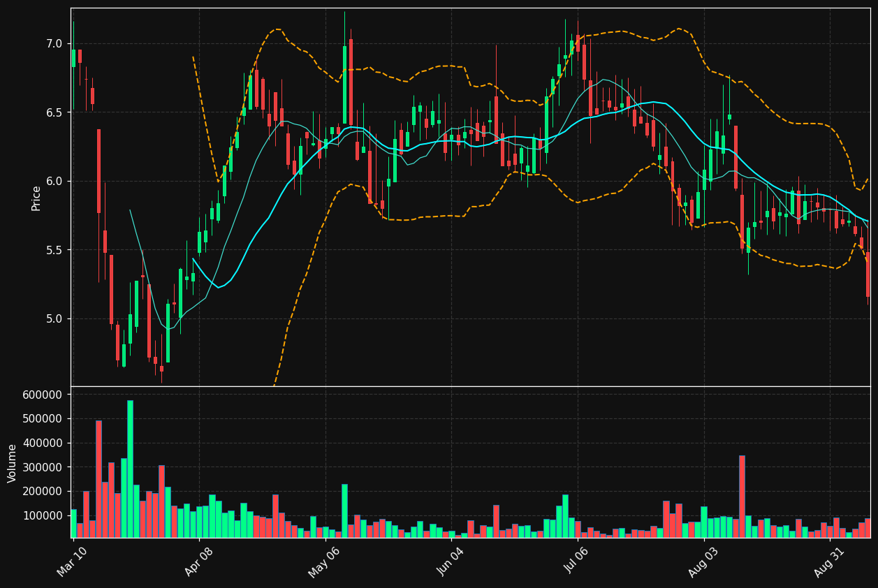
Task: Click the 6.0 price axis value
Action: point(54,182)
